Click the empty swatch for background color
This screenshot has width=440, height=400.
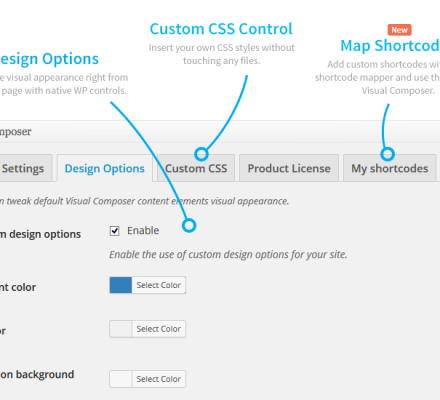pyautogui.click(x=121, y=379)
